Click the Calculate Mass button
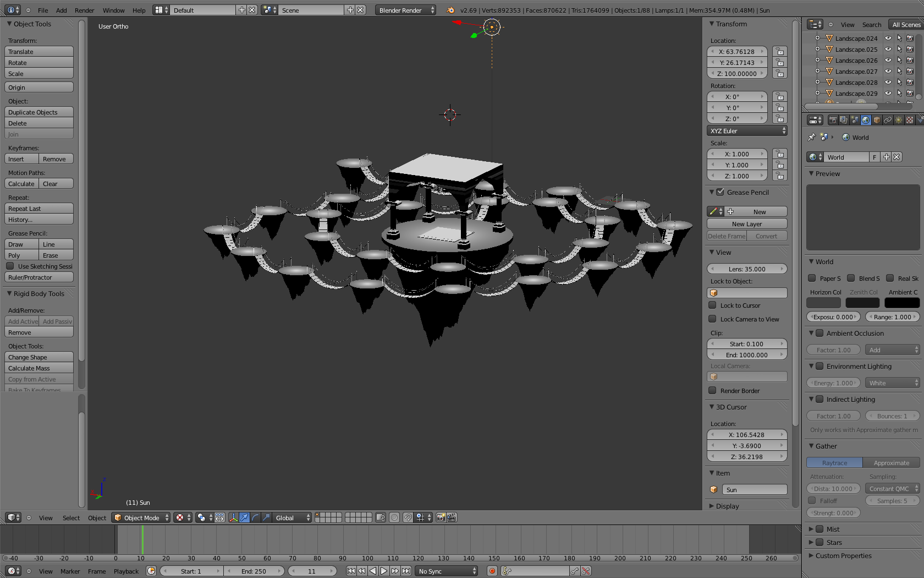Screen dimensions: 924x578 (x=39, y=368)
